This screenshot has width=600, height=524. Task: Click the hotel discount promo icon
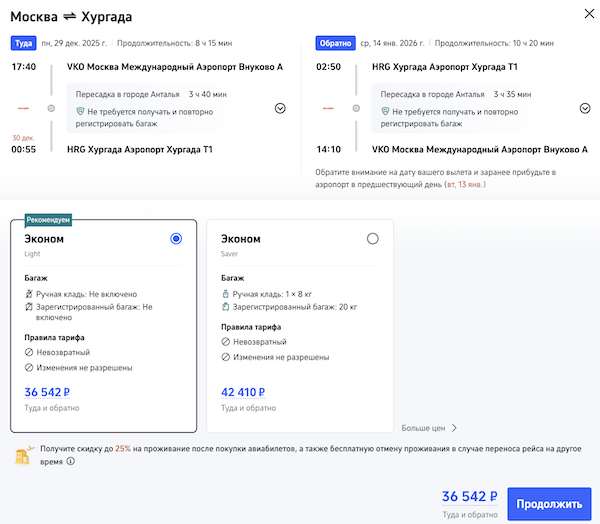coord(21,455)
